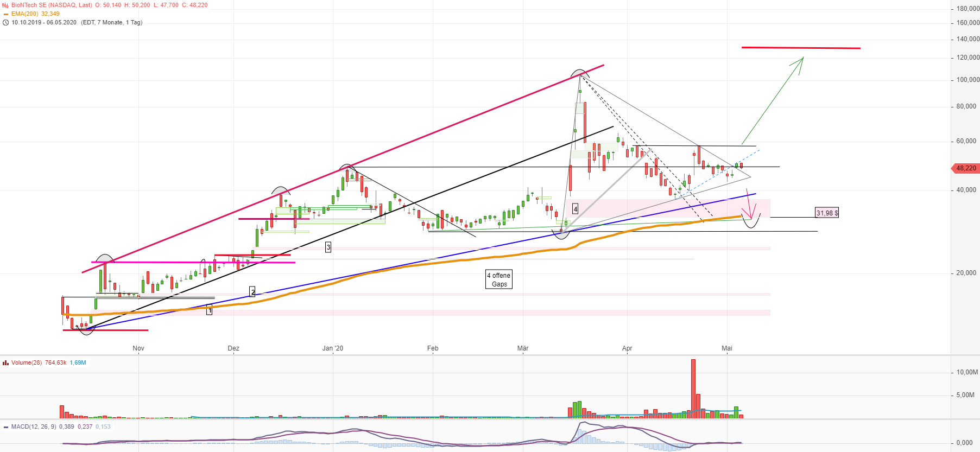The width and height of the screenshot is (980, 452).
Task: Click the 100,000 price axis label
Action: 968,80
